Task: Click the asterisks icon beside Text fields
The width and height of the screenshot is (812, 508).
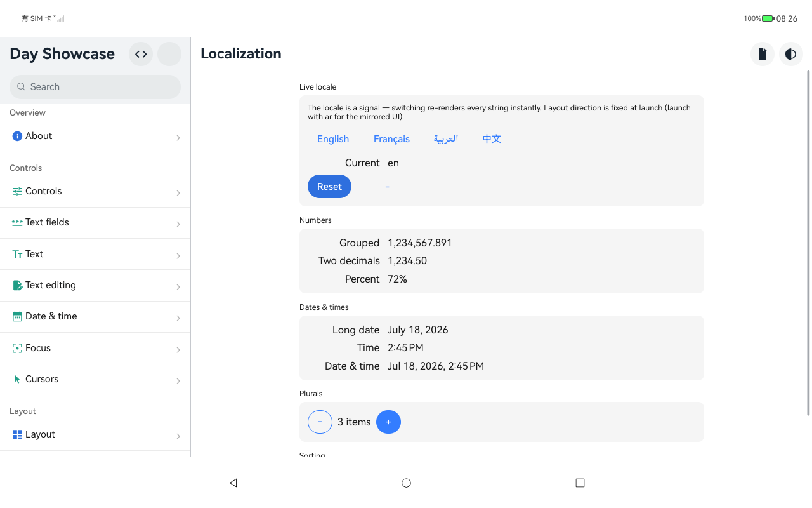Action: click(x=17, y=222)
